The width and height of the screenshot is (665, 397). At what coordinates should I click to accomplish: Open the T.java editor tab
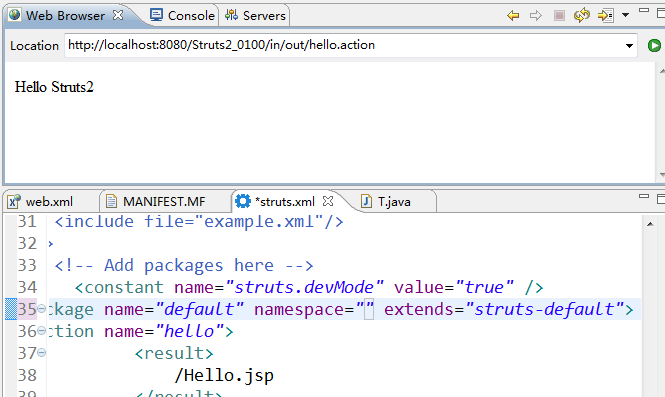point(394,201)
